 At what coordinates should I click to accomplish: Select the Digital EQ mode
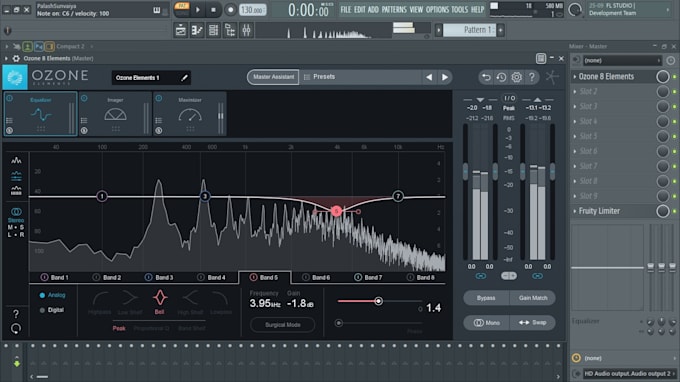click(x=52, y=310)
